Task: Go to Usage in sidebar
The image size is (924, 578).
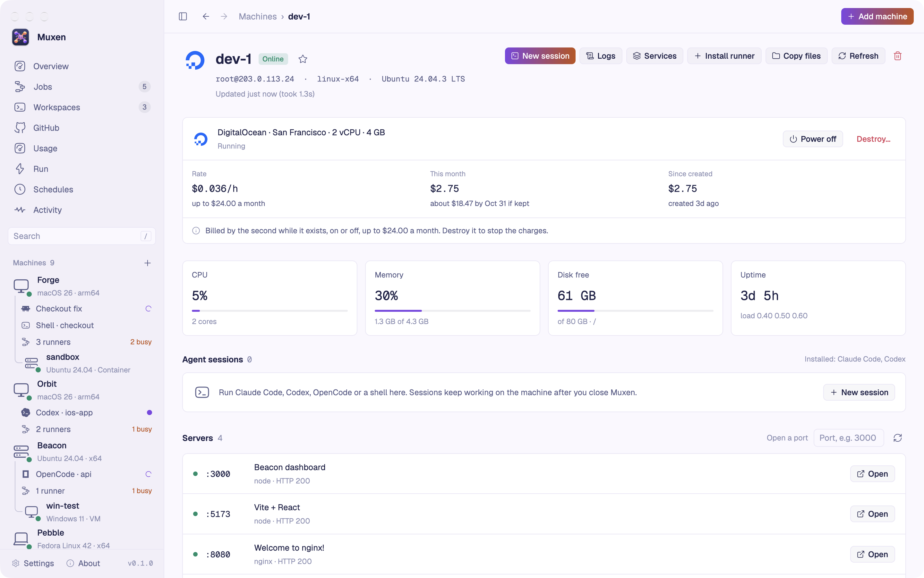Action: [82, 148]
